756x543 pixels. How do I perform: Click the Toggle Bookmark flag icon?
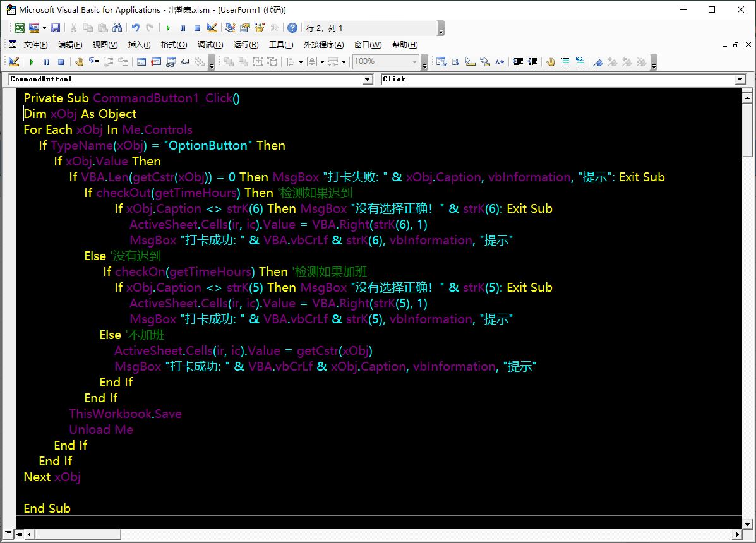coord(597,62)
